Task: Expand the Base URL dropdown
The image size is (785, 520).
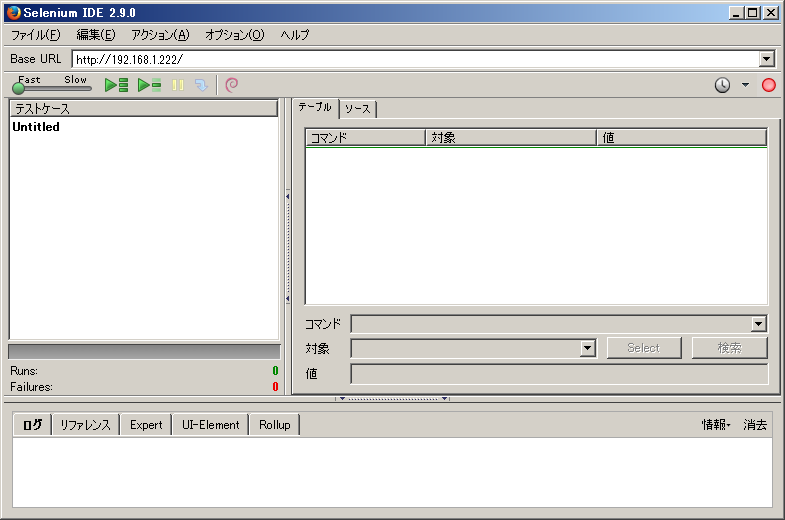Action: [766, 59]
